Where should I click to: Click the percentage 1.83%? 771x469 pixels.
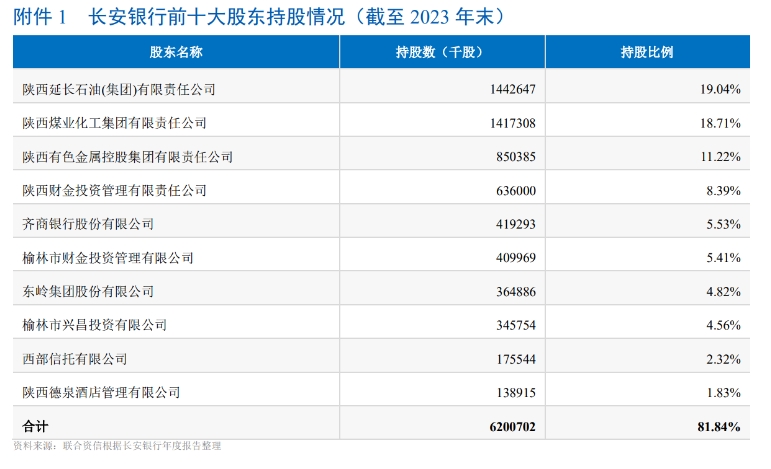[723, 392]
